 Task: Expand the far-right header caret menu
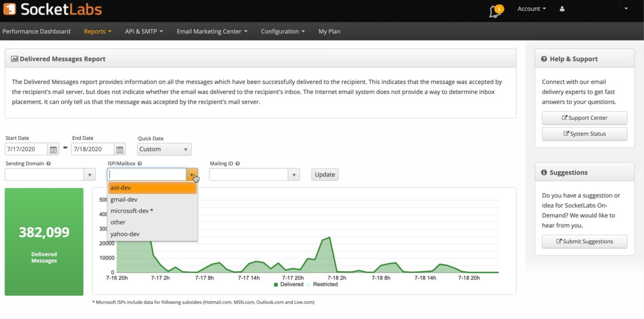tap(626, 9)
